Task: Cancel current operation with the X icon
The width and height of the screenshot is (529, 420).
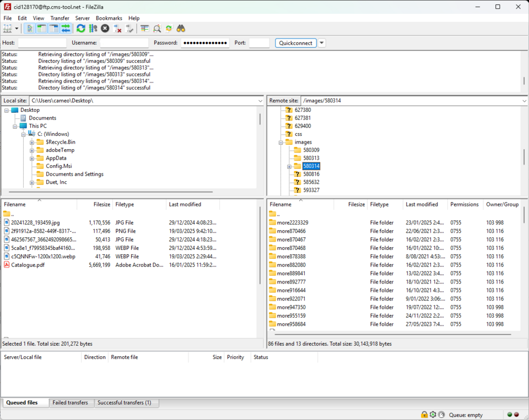Action: (105, 29)
